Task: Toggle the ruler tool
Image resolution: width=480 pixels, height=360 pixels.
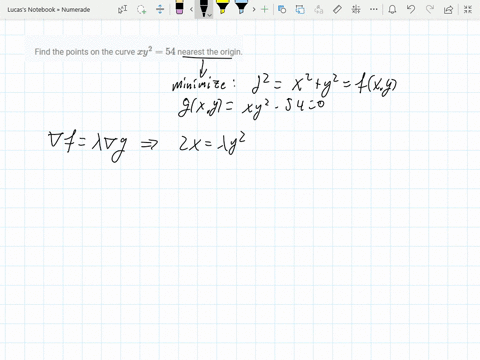Action: [x=337, y=9]
